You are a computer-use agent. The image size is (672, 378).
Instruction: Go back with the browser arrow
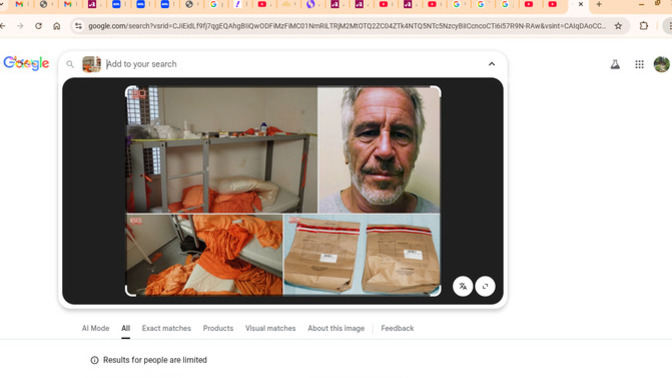[x=3, y=26]
